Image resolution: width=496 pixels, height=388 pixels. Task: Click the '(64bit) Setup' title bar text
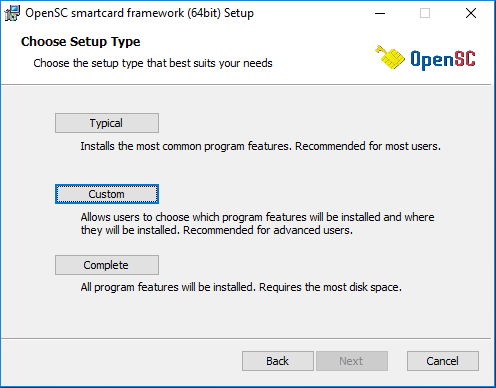(x=220, y=13)
